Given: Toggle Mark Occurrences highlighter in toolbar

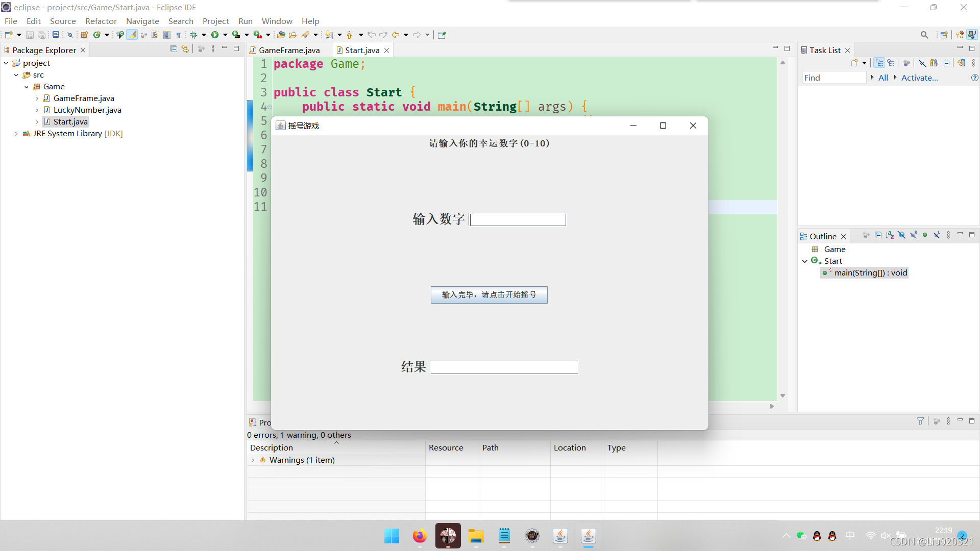Looking at the screenshot, I should tap(132, 35).
